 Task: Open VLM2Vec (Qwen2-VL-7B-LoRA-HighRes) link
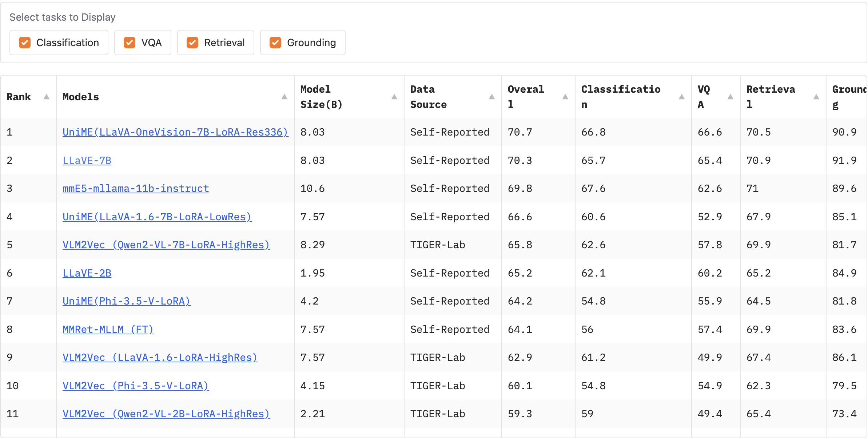pos(166,245)
